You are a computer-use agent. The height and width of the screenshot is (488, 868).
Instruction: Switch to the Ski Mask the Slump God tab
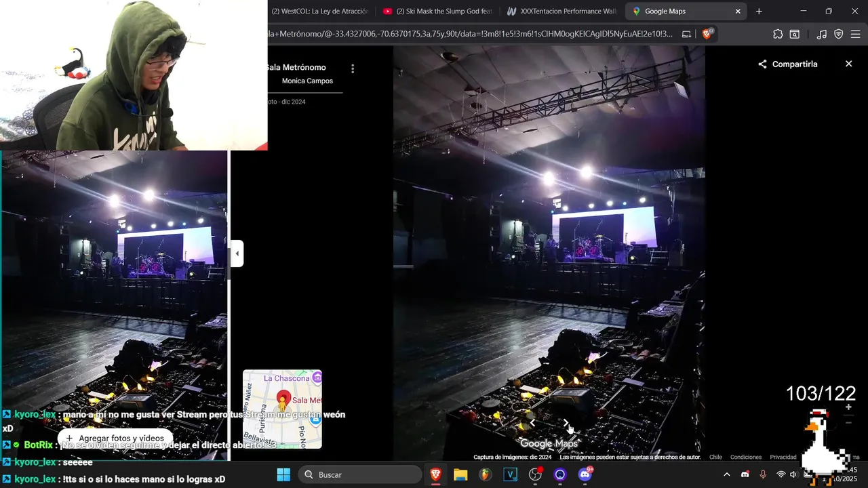point(437,11)
